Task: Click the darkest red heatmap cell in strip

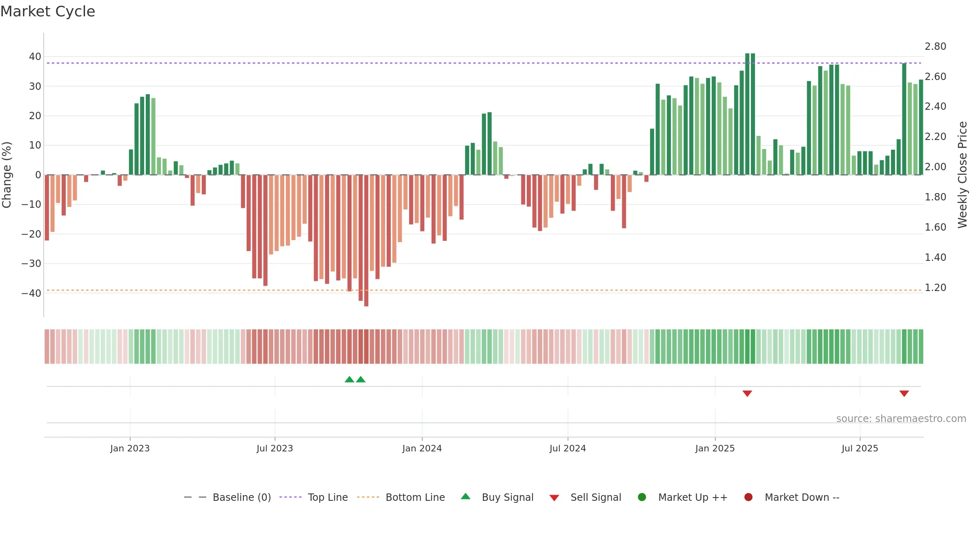Action: [366, 347]
